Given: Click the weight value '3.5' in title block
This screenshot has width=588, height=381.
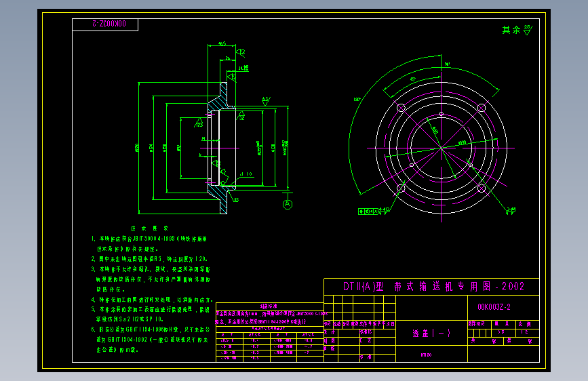Looking at the screenshot, I should (501, 332).
